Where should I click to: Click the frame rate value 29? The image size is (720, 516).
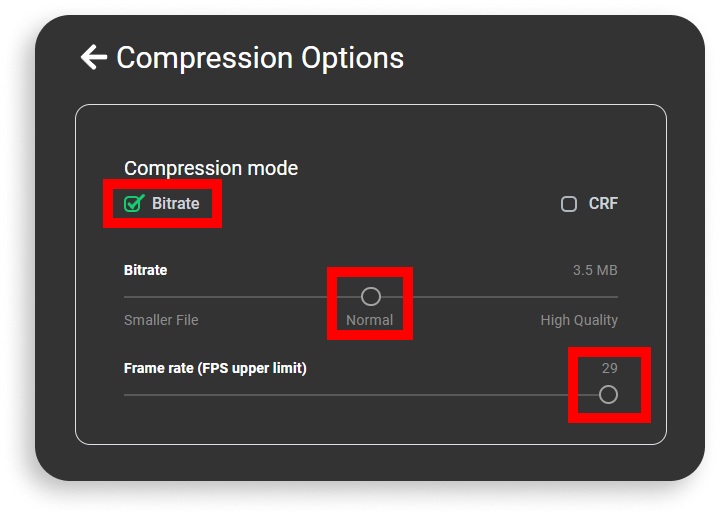610,368
